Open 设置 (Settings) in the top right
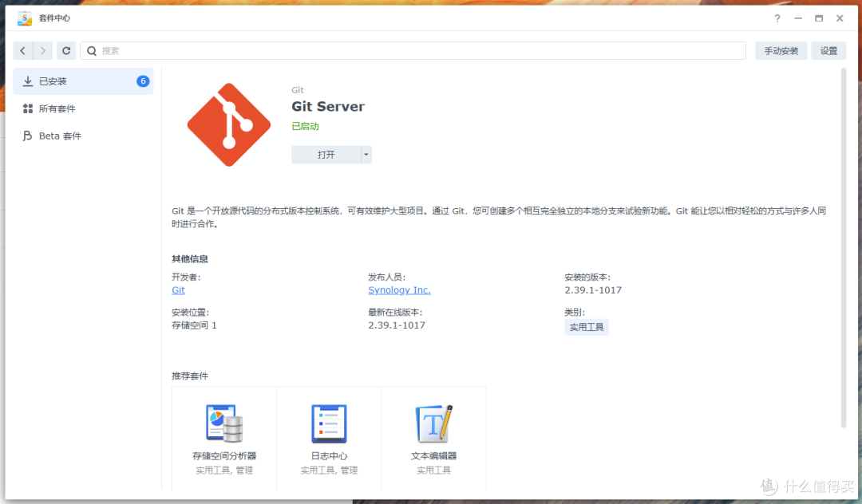This screenshot has height=504, width=862. click(828, 50)
